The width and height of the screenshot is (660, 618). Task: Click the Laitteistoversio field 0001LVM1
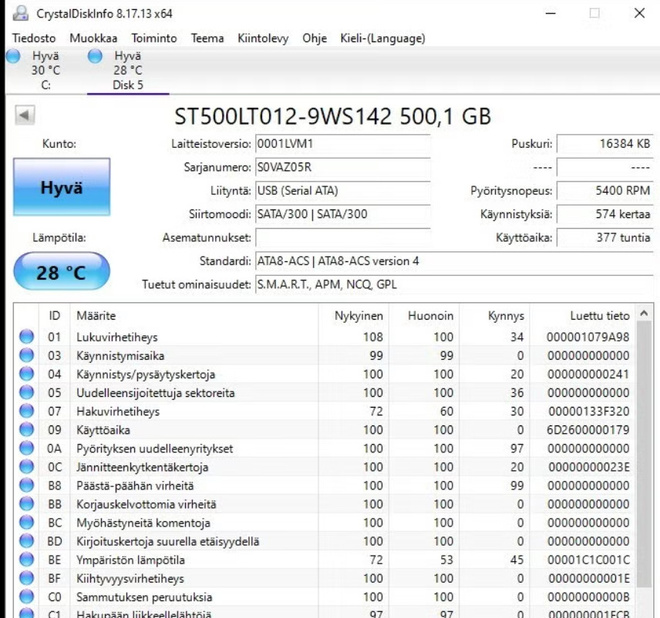pyautogui.click(x=343, y=144)
